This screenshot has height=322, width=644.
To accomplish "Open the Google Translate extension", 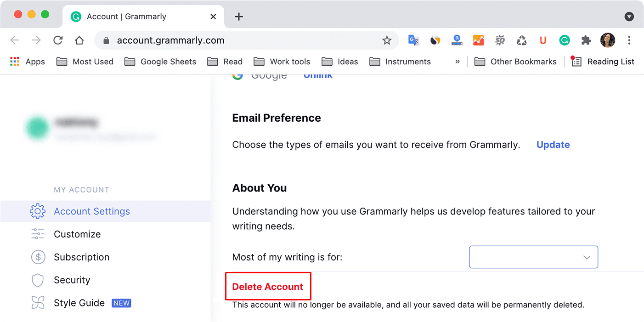I will [413, 40].
